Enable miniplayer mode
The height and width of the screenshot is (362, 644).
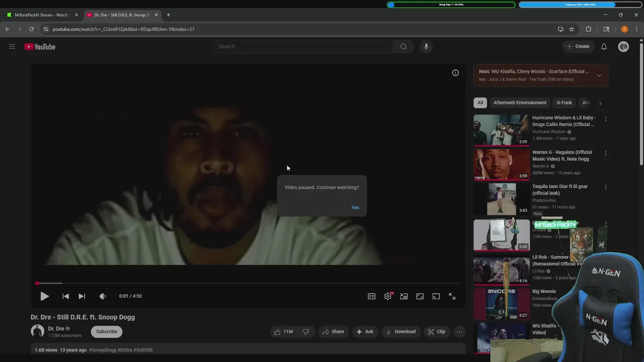pyautogui.click(x=404, y=297)
